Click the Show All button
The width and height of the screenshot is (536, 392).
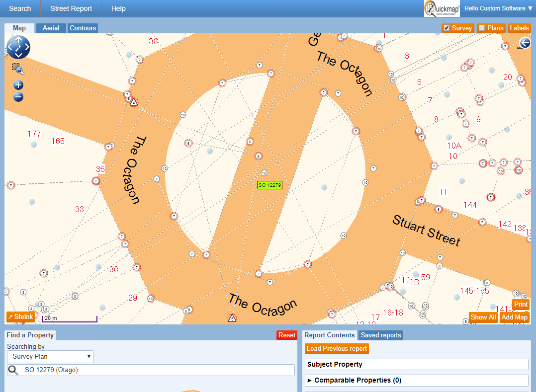click(x=483, y=317)
